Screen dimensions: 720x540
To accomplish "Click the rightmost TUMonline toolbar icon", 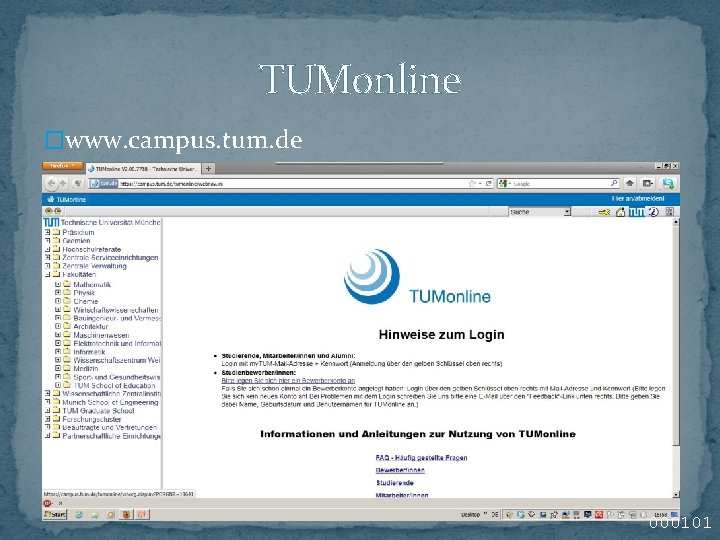I will click(x=669, y=212).
